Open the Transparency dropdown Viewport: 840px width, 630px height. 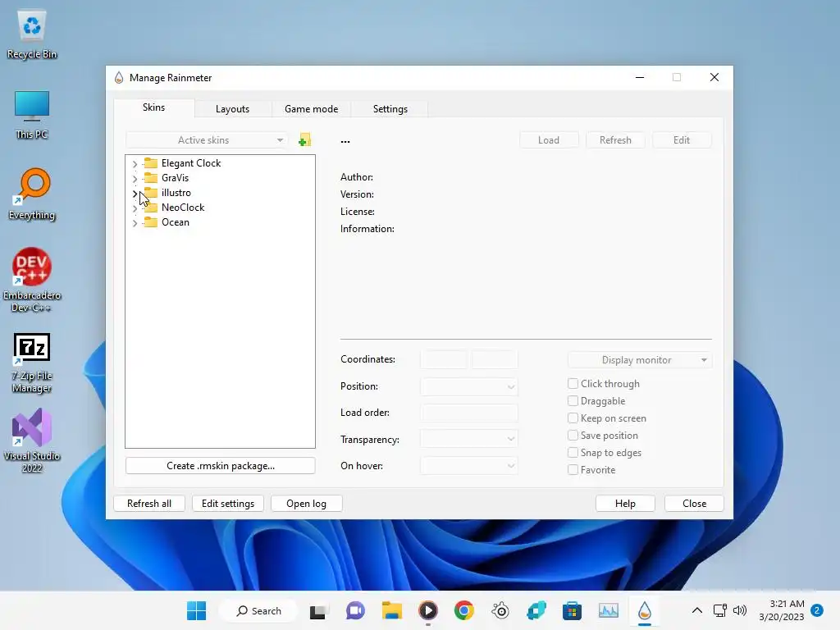(469, 440)
